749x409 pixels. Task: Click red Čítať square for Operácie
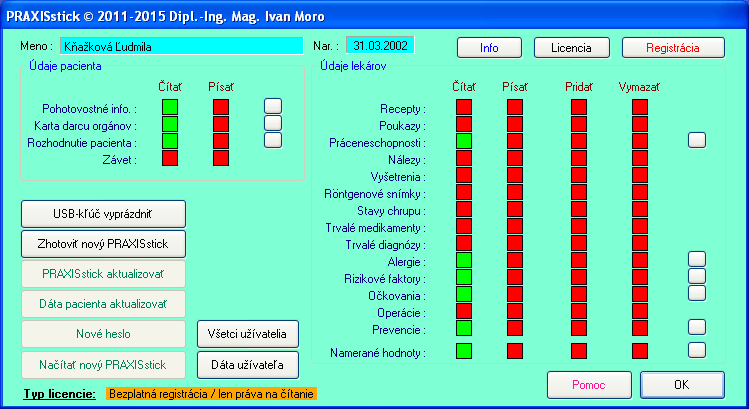tap(464, 311)
